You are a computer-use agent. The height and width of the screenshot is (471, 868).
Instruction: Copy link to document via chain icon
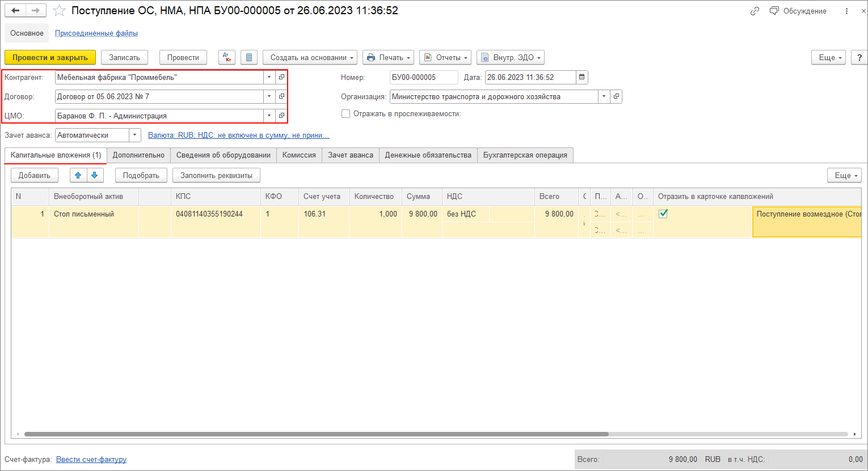pyautogui.click(x=754, y=11)
